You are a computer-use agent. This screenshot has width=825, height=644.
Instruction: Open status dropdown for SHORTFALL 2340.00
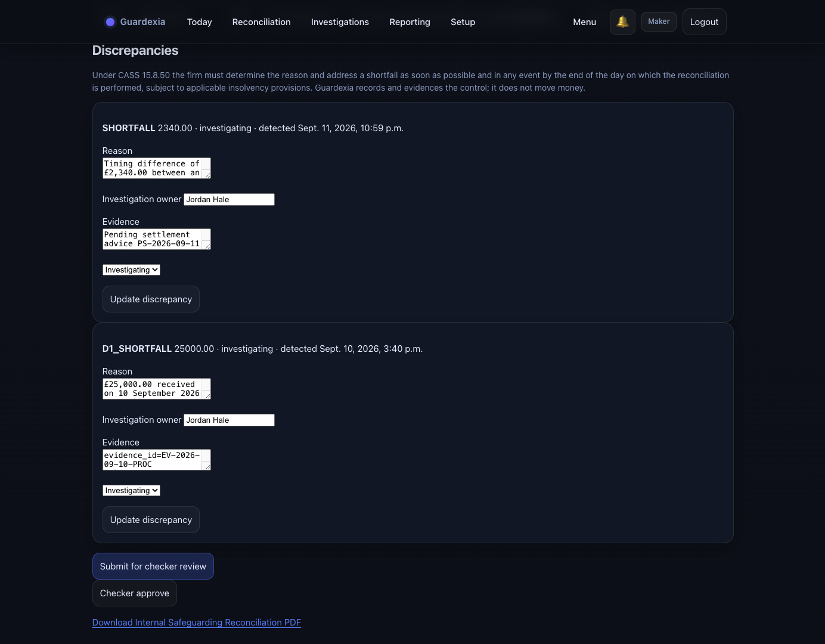(131, 270)
